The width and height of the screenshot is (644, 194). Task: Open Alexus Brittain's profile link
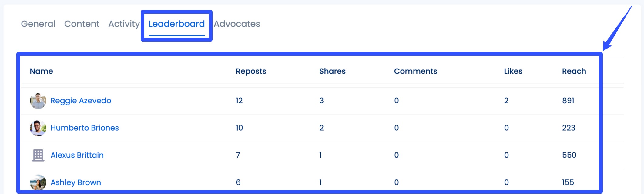coord(77,155)
